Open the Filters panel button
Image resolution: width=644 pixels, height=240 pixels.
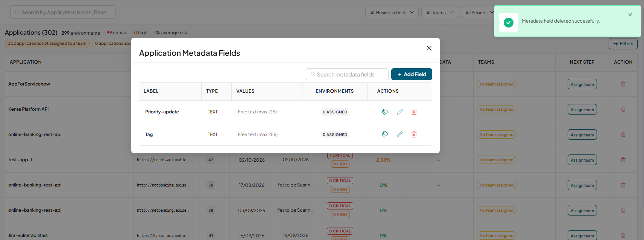pos(623,44)
